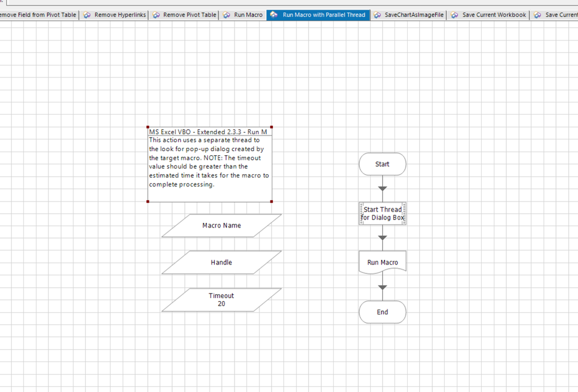Click the icon on the SaveChartAsImageFile tab
Image resolution: width=578 pixels, height=392 pixels.
click(378, 15)
